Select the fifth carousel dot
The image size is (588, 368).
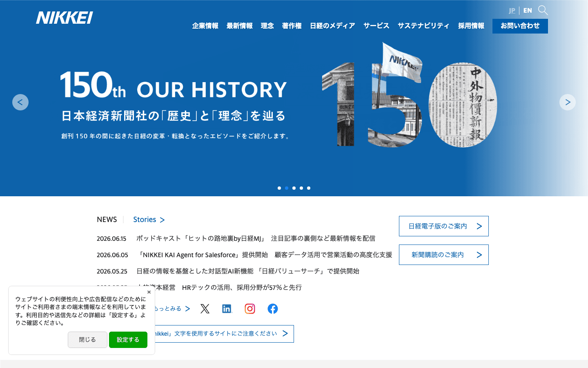[309, 188]
